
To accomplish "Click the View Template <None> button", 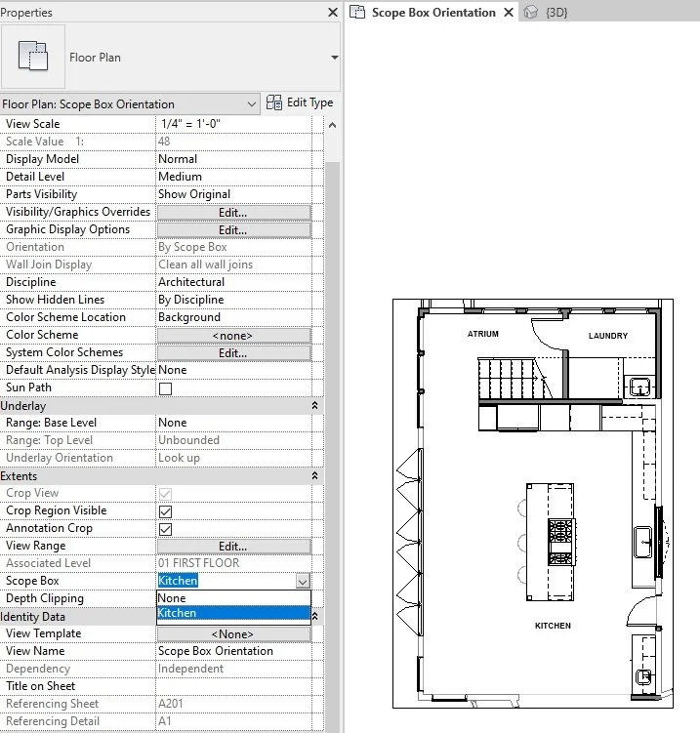I will pos(233,633).
